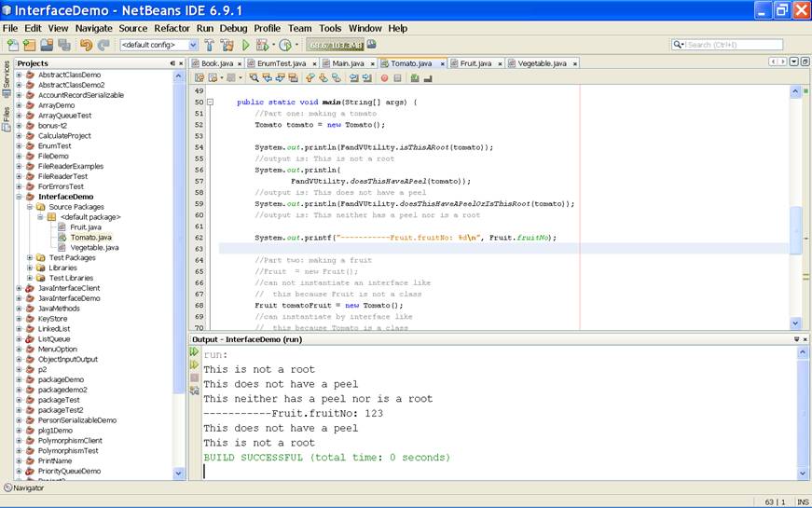Switch to the Vegetable.java tab
812x508 pixels.
541,63
